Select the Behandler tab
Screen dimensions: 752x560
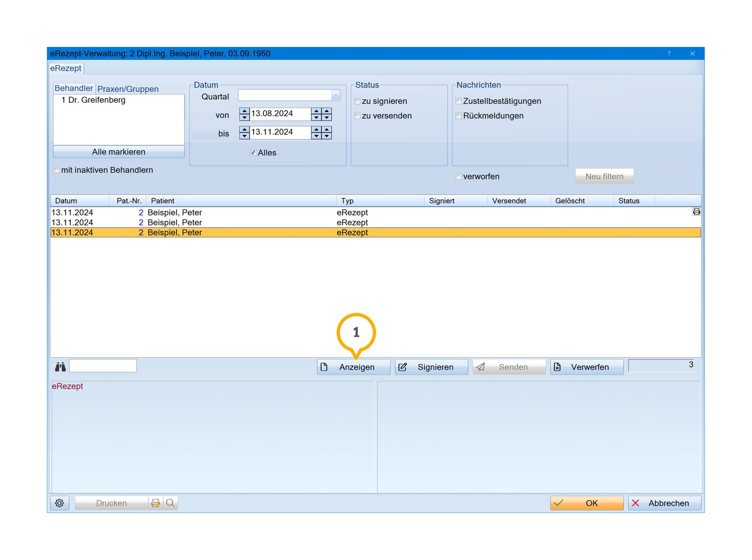tap(74, 88)
